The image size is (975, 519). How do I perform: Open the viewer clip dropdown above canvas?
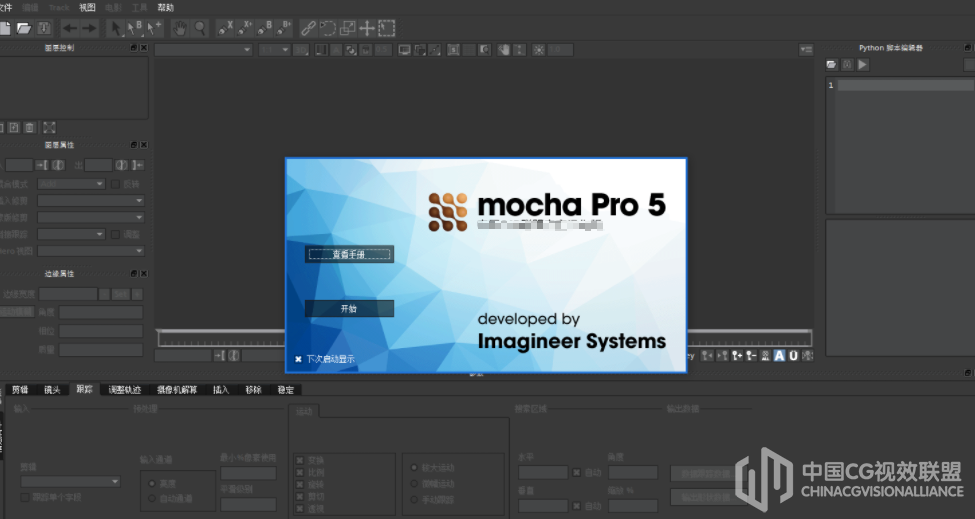[x=203, y=50]
